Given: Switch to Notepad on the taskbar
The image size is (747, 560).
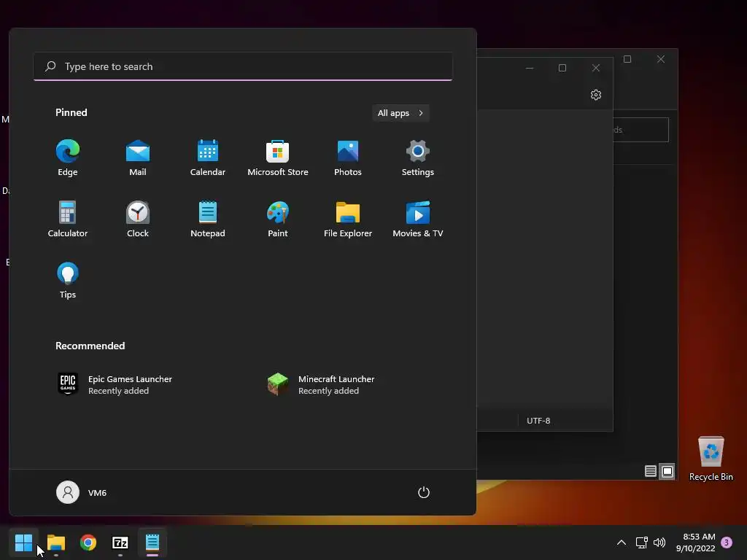Looking at the screenshot, I should click(x=152, y=542).
